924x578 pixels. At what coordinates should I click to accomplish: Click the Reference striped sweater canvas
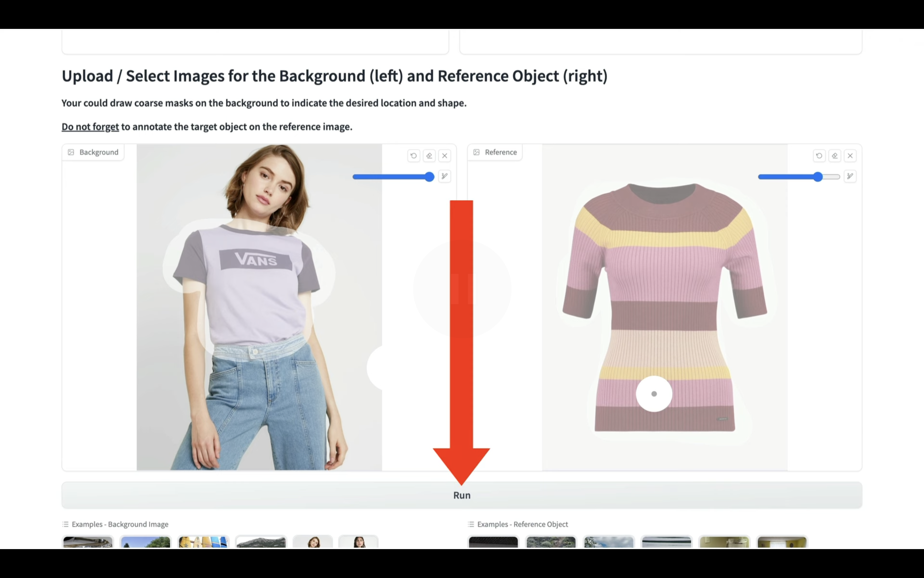(665, 307)
